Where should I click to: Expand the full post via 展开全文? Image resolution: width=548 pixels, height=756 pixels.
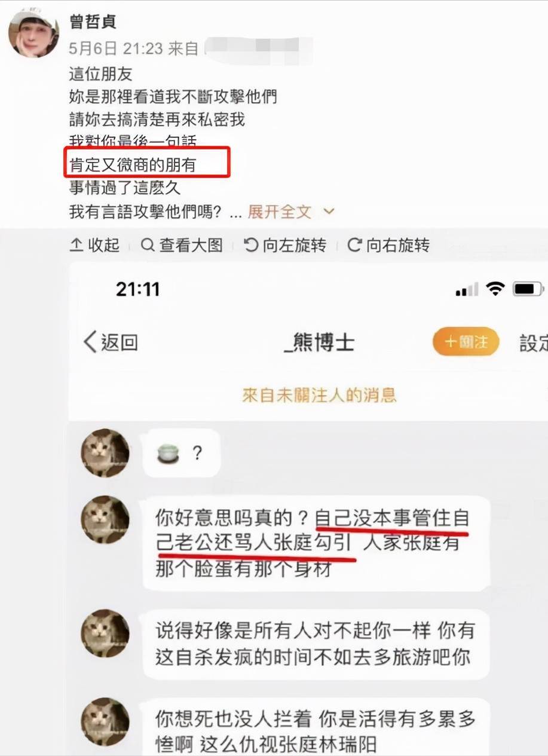click(x=280, y=212)
